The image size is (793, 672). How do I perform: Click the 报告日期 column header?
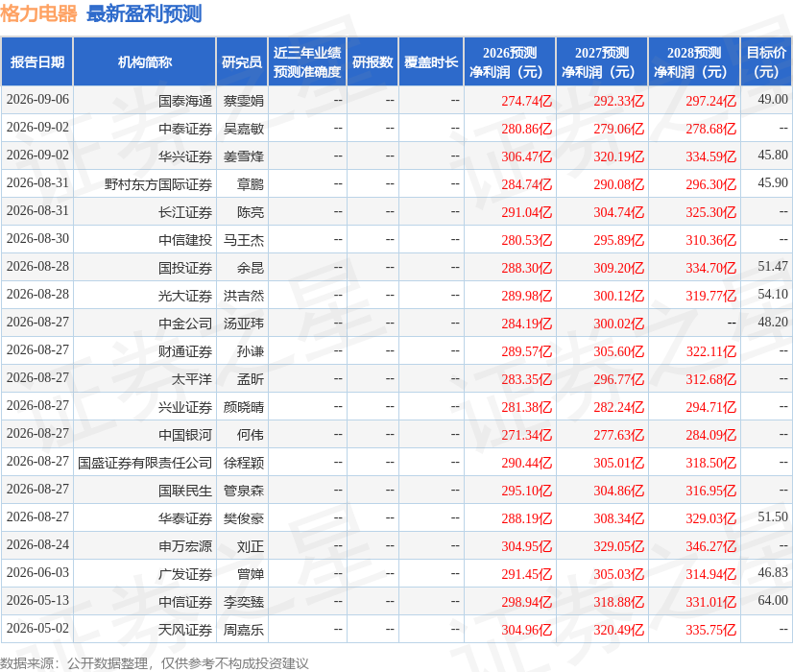(x=37, y=61)
